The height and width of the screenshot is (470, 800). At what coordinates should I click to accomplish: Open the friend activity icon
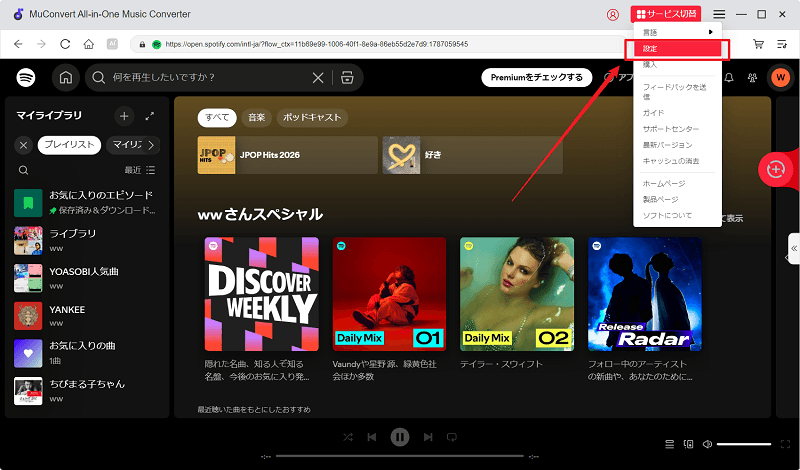(x=753, y=78)
